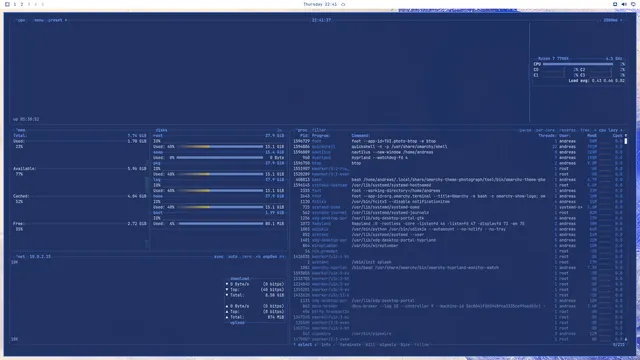
Task: Toggle reverse sorting of processes
Action: pyautogui.click(x=567, y=130)
